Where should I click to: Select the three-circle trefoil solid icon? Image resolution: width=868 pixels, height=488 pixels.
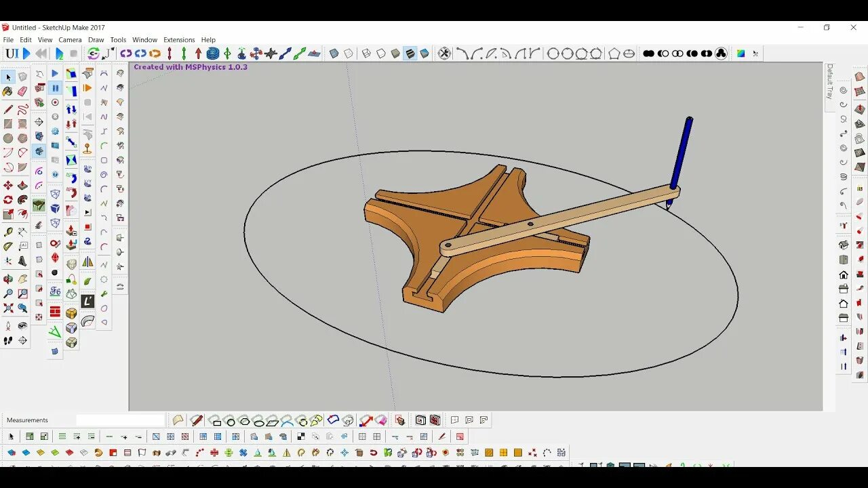point(721,54)
